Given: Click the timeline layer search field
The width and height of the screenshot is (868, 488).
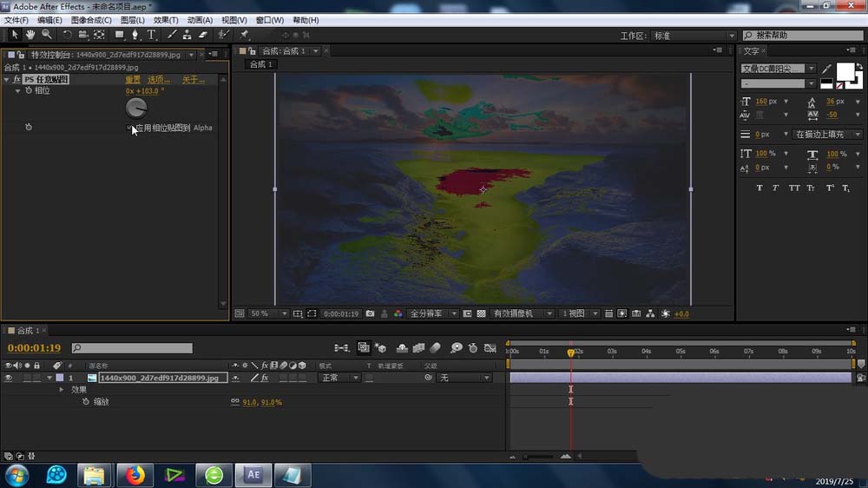Looking at the screenshot, I should click(132, 348).
